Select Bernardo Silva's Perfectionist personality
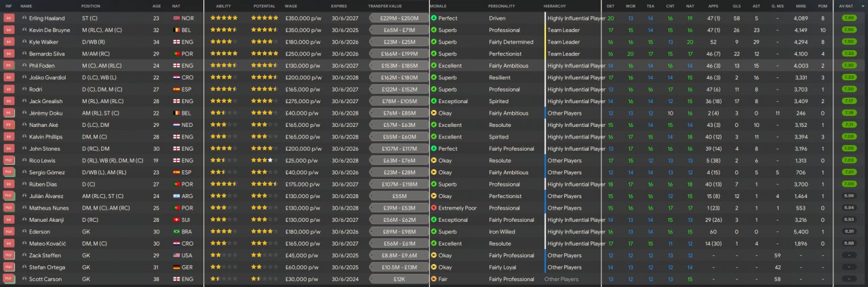 click(506, 54)
